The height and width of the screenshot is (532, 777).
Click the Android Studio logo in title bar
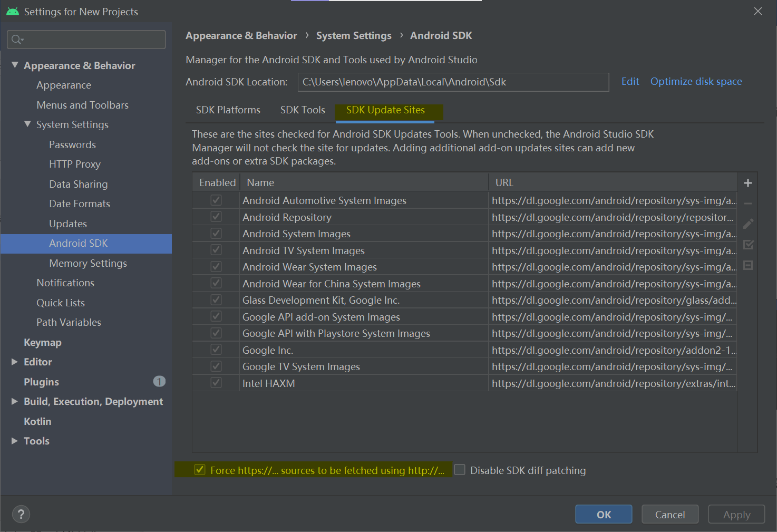(13, 12)
